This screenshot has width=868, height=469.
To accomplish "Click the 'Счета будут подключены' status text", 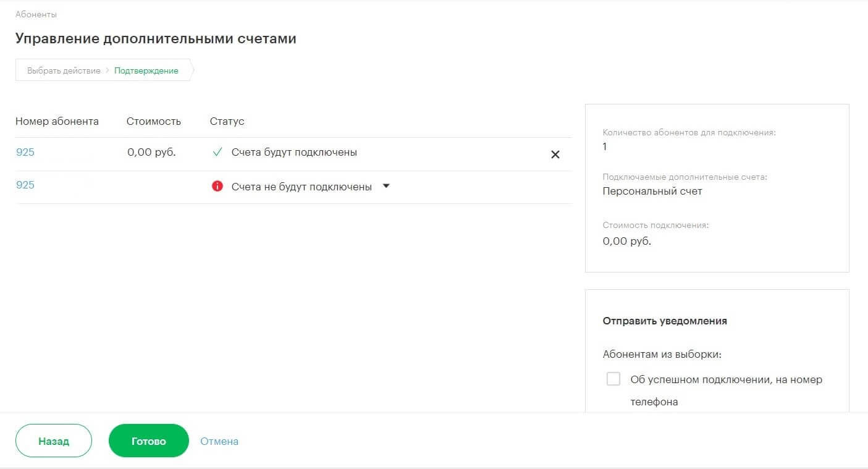I will coord(294,152).
